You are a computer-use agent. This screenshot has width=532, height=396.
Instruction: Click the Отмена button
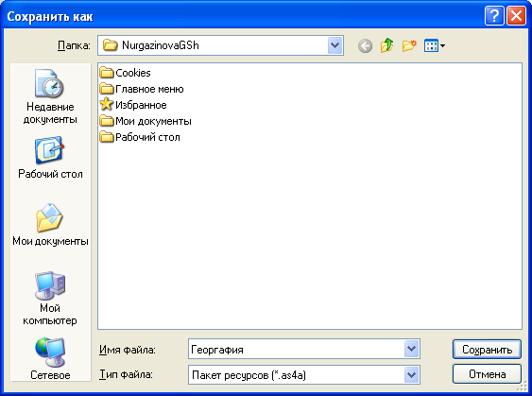click(x=487, y=374)
